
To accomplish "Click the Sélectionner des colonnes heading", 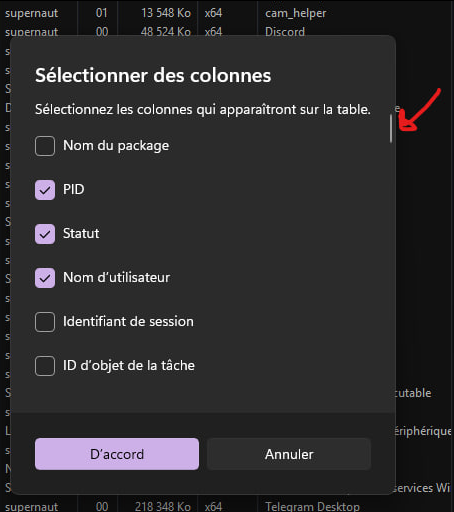I will click(x=153, y=75).
